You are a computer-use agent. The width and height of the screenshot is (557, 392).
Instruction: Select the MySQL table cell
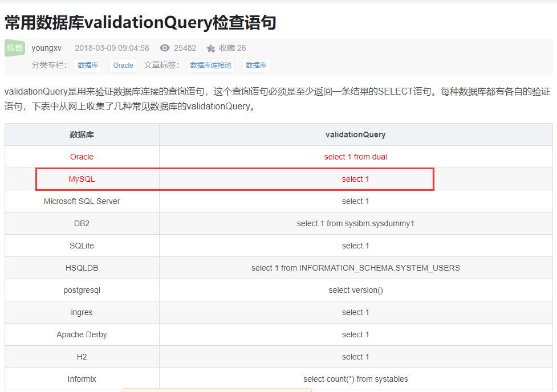pyautogui.click(x=82, y=179)
